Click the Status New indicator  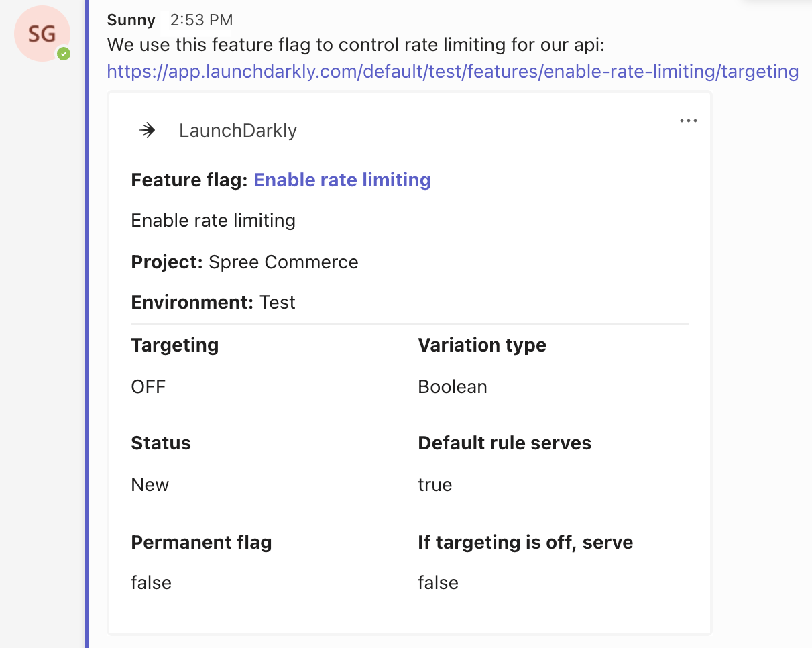[x=150, y=484]
